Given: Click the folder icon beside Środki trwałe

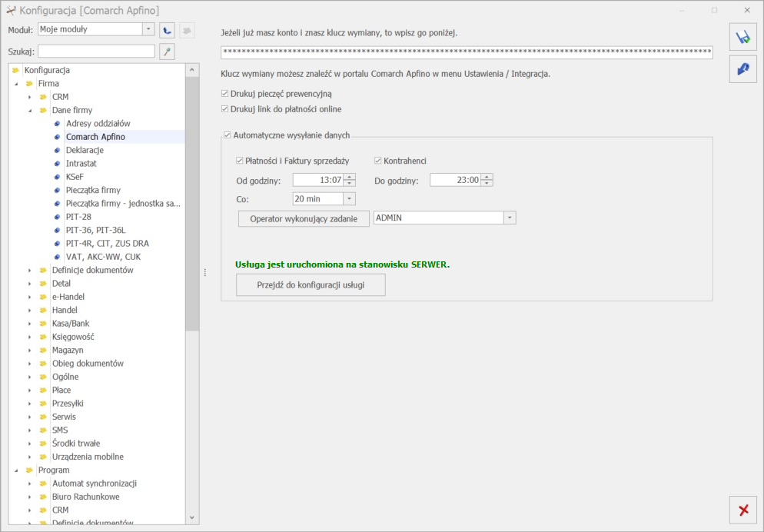Looking at the screenshot, I should (x=43, y=444).
